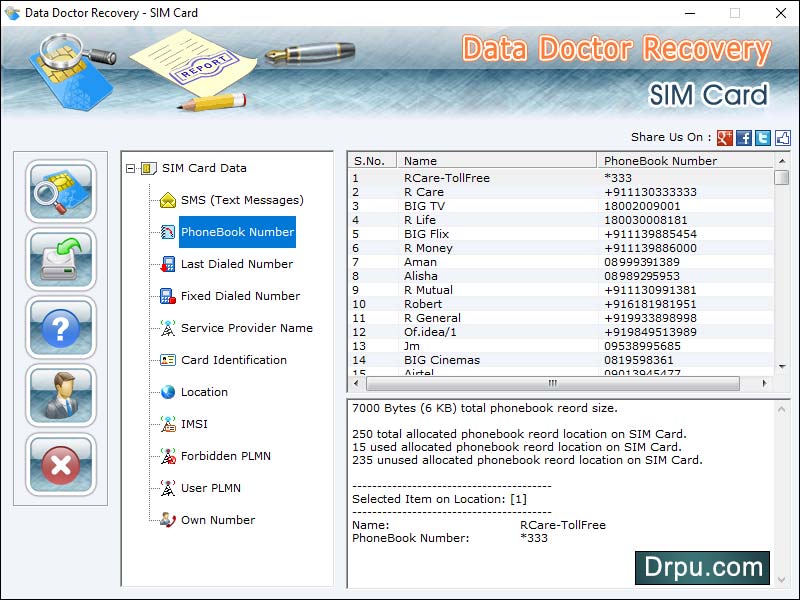The height and width of the screenshot is (600, 800).
Task: Select Own Number at the tree bottom
Action: [216, 520]
